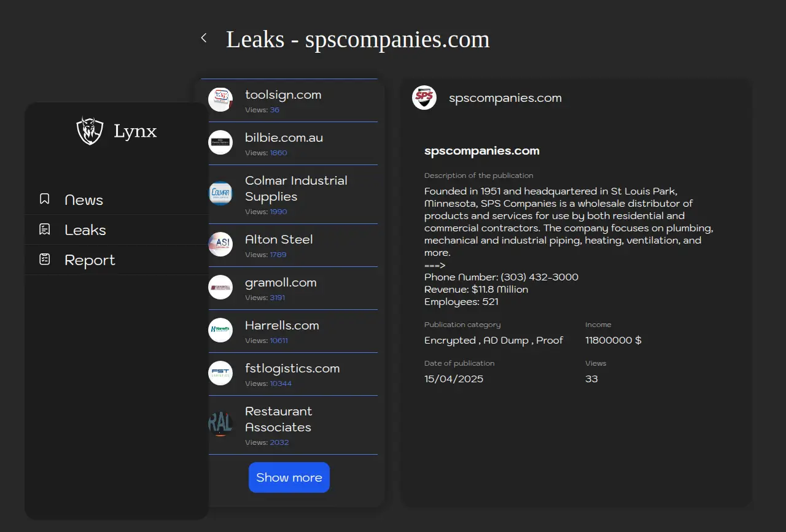The image size is (786, 532).
Task: Click the Lynx shield logo
Action: [90, 131]
